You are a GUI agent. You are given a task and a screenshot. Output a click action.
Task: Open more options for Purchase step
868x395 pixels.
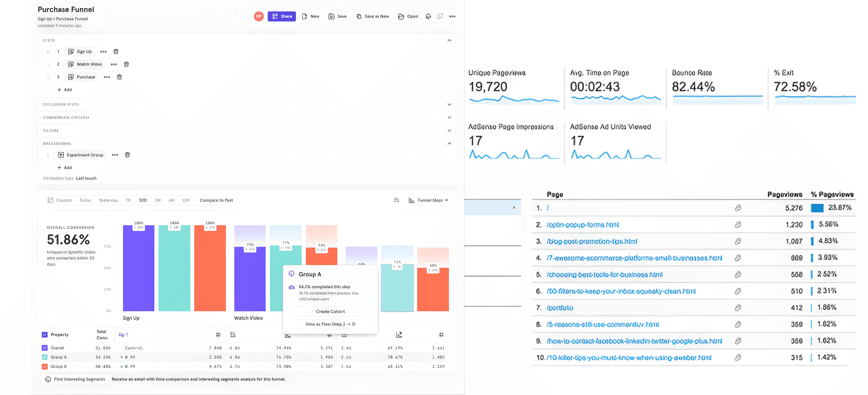[x=107, y=77]
